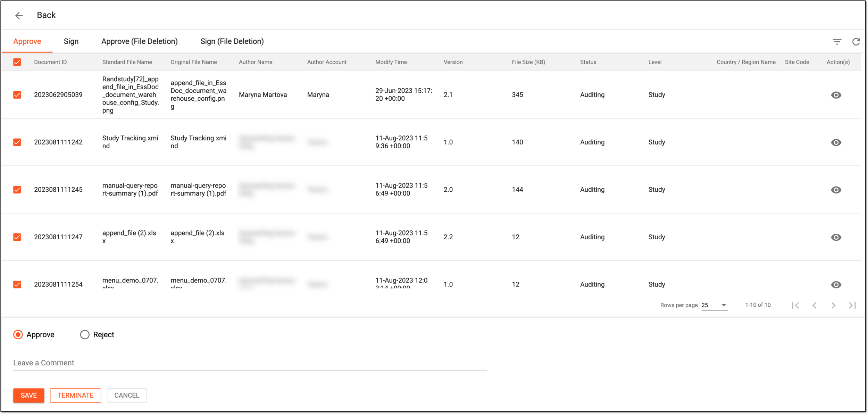Viewport: 868px width, 414px height.
Task: View document 2023062905039 with eye icon
Action: pyautogui.click(x=836, y=95)
